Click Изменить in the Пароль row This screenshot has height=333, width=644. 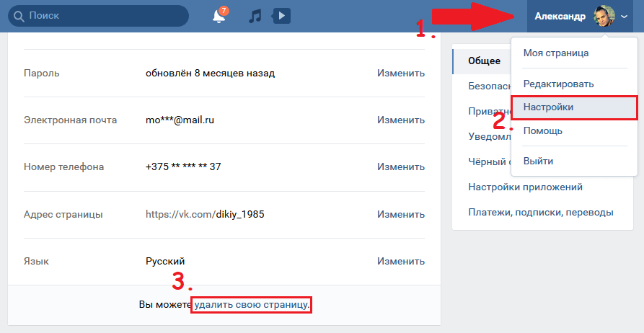pos(401,73)
